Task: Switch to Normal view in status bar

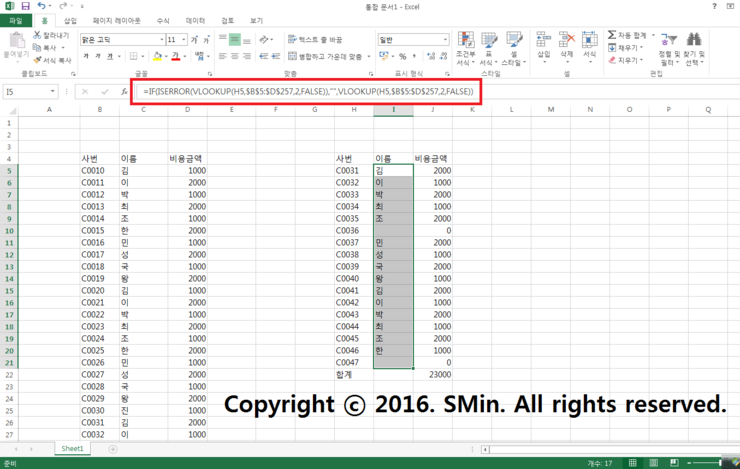Action: click(632, 463)
